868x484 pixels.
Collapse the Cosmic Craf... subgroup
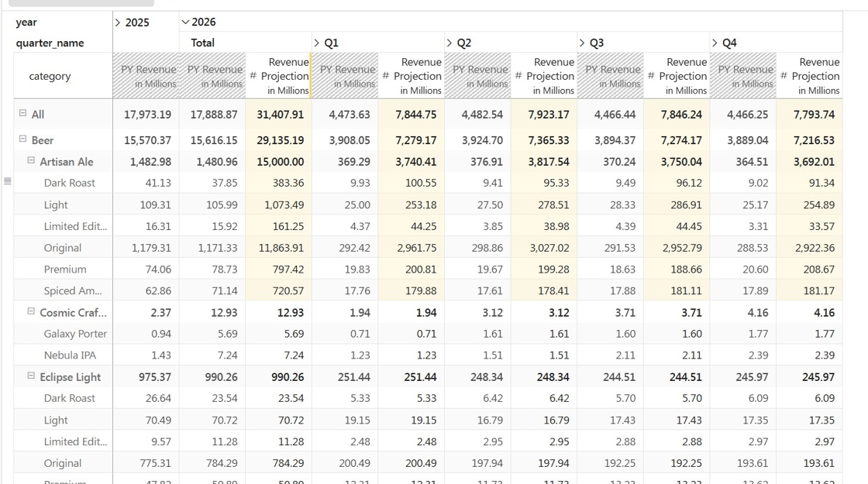31,311
